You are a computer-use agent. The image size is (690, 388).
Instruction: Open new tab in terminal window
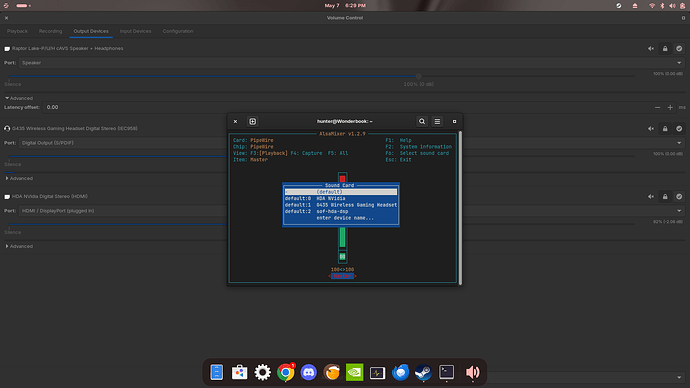tap(253, 121)
